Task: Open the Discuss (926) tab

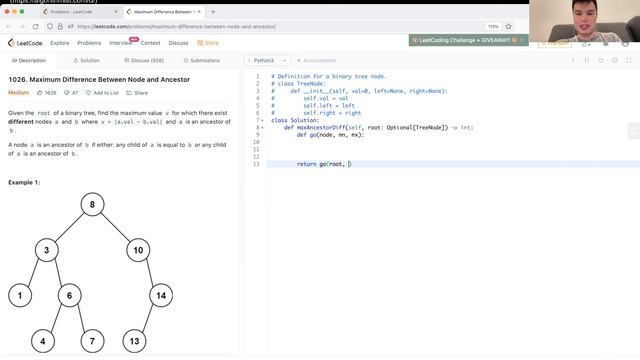Action: (144, 60)
